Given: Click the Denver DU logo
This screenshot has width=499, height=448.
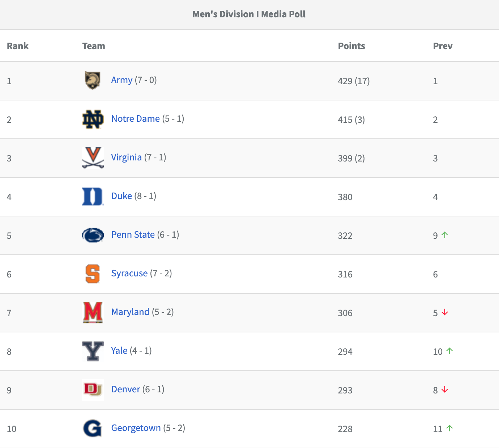Looking at the screenshot, I should pyautogui.click(x=93, y=389).
